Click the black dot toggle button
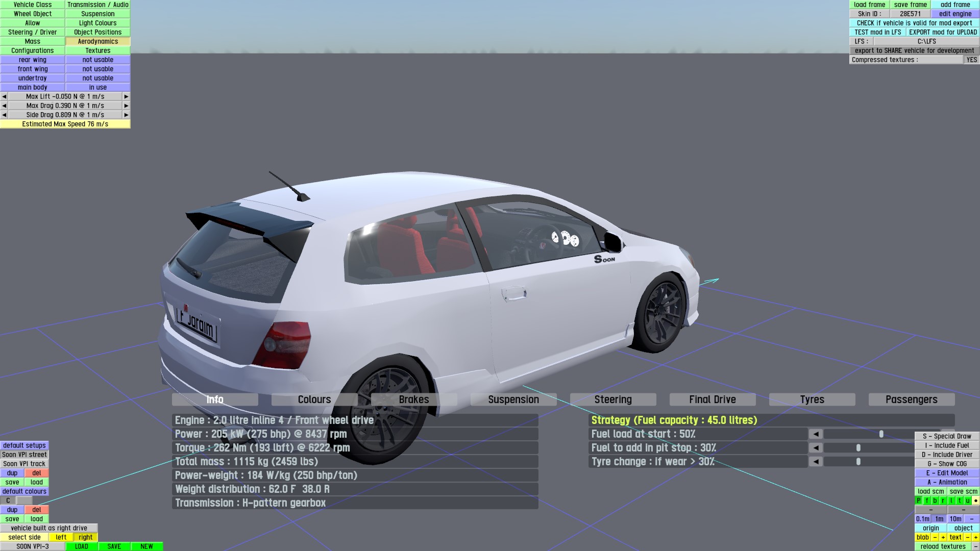Screen dimensions: 980x551 tap(975, 500)
